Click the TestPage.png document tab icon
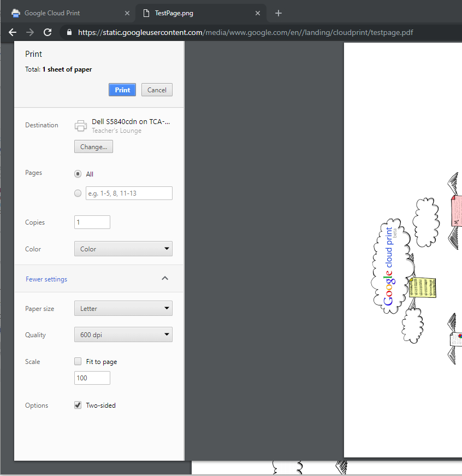 click(x=146, y=13)
